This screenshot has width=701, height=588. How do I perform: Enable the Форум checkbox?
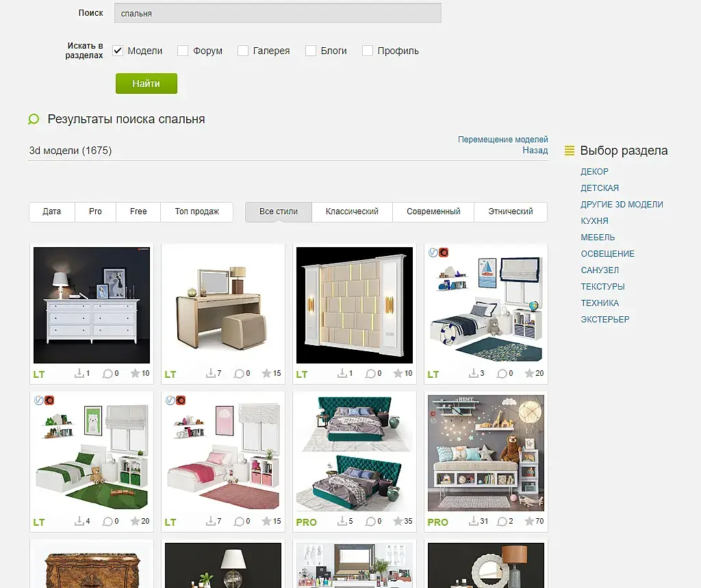tap(182, 51)
